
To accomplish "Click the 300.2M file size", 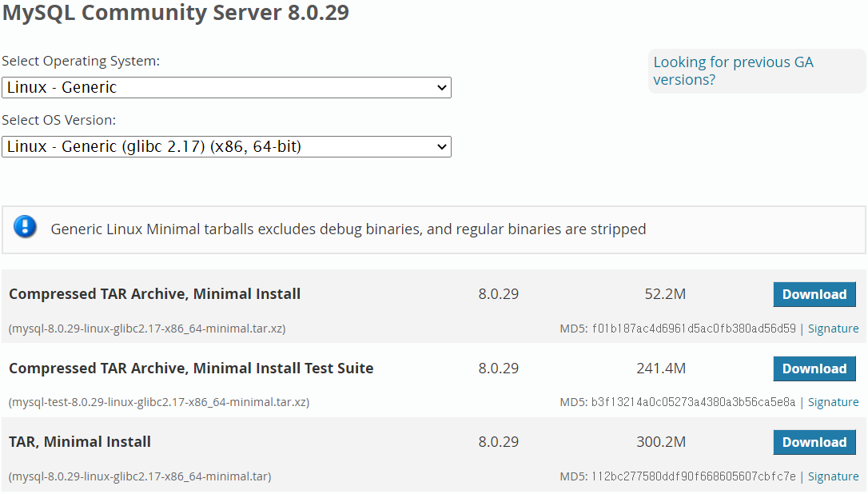I will 661,442.
